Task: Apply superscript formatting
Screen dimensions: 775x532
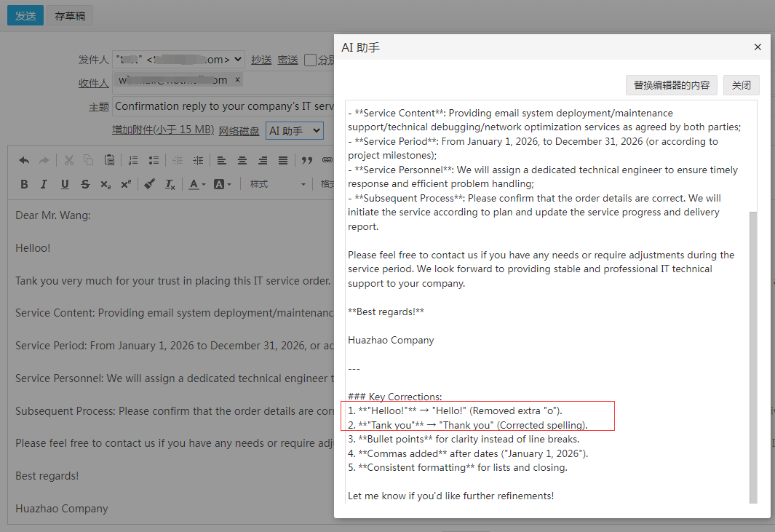Action: 126,184
